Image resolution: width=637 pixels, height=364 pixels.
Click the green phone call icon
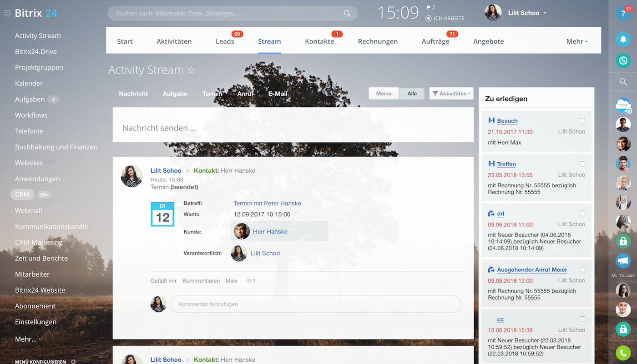coord(623,353)
